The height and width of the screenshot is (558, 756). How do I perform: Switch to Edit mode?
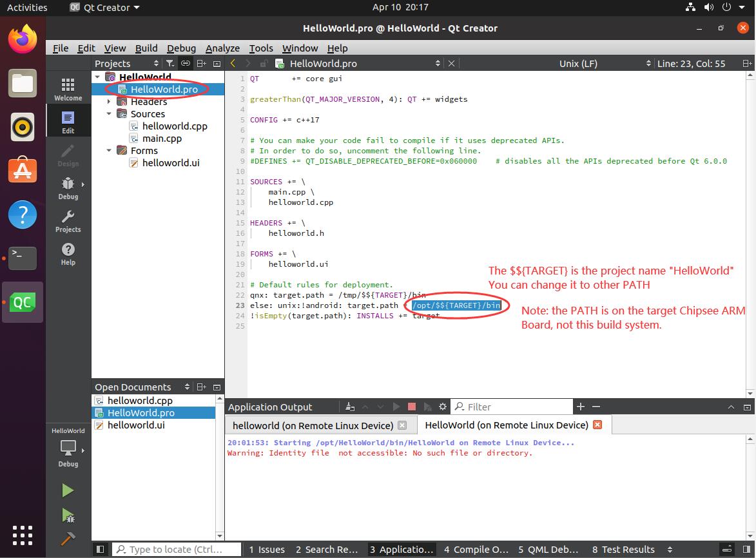(x=68, y=122)
